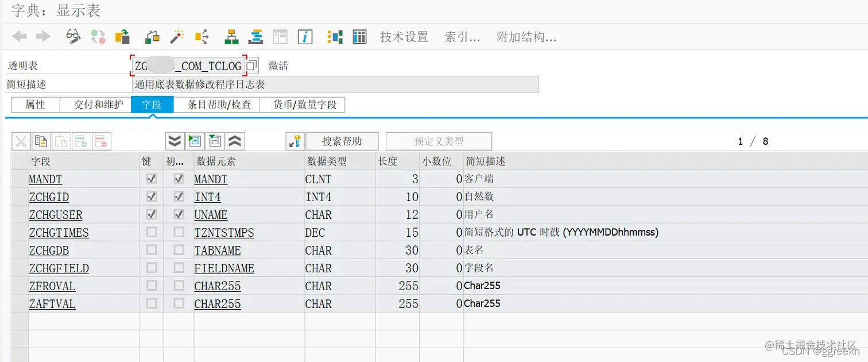868x362 pixels.
Task: Click the greyed layout window icon
Action: click(x=280, y=37)
